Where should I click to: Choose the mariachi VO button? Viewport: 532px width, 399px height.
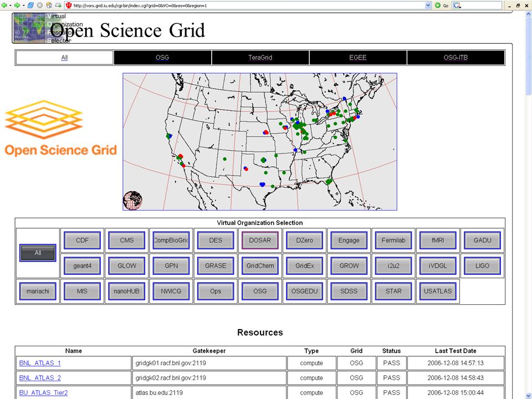(38, 291)
